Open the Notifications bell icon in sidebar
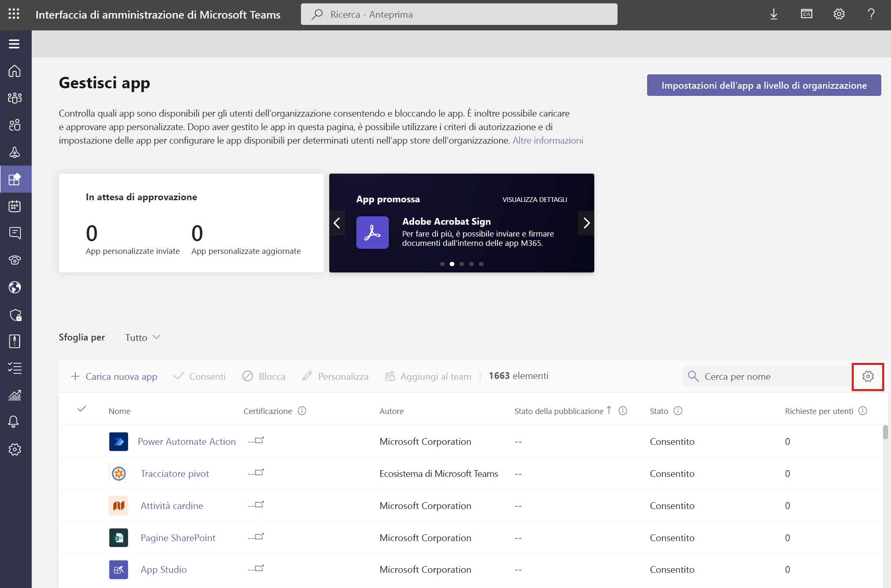Image resolution: width=891 pixels, height=588 pixels. click(14, 422)
